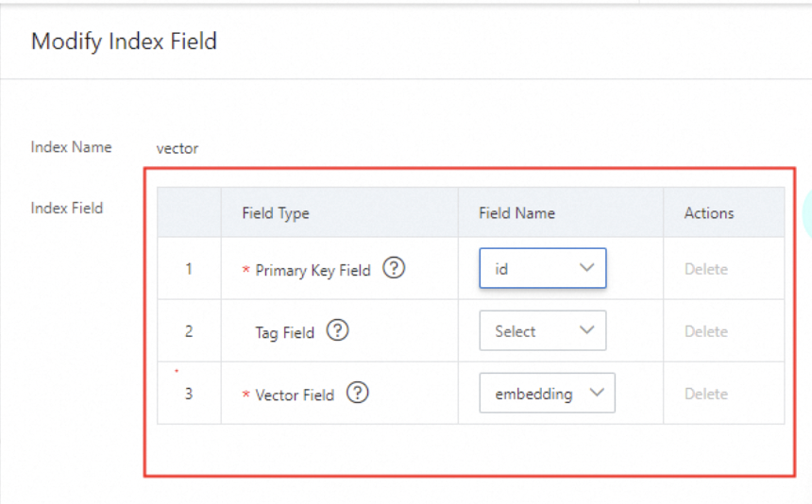The image size is (812, 504).
Task: Click the help icon beside Vector Field
Action: (x=357, y=394)
